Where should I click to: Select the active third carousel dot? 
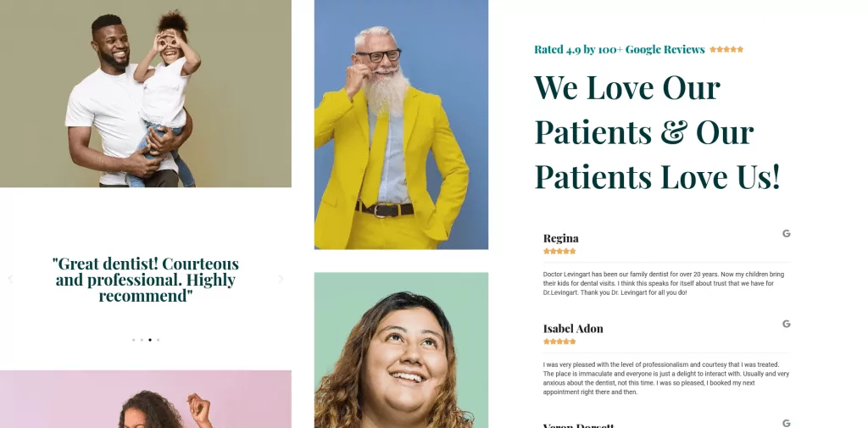click(150, 340)
